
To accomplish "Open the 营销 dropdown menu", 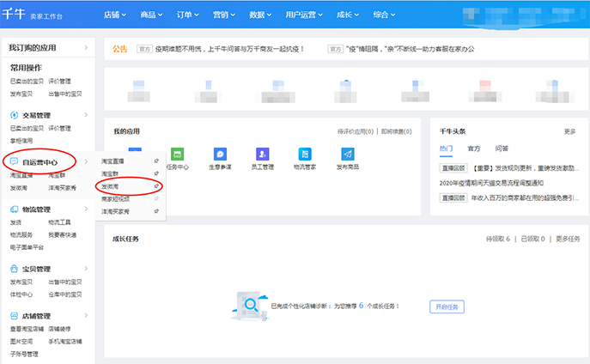I will (x=224, y=15).
